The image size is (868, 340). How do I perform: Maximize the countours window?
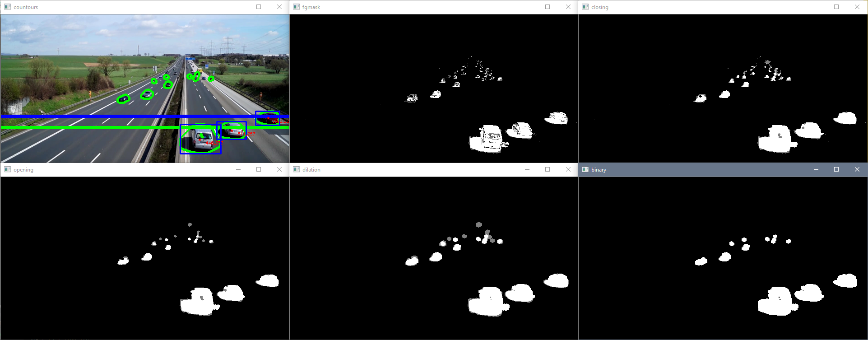pyautogui.click(x=259, y=7)
